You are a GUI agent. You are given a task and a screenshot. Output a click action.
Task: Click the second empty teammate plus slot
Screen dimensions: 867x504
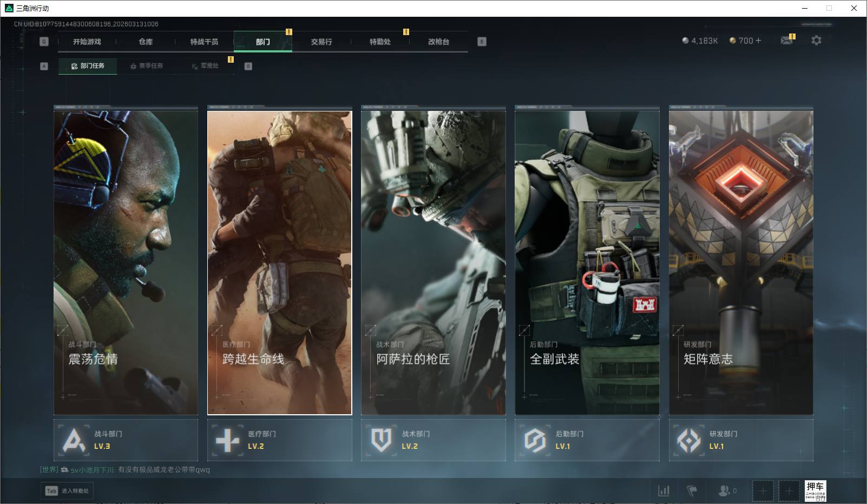789,491
